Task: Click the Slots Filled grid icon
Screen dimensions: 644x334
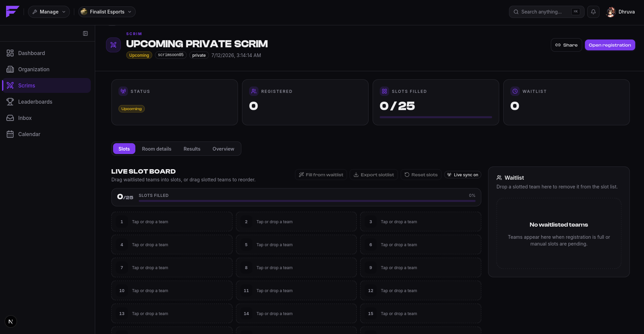Action: (384, 91)
